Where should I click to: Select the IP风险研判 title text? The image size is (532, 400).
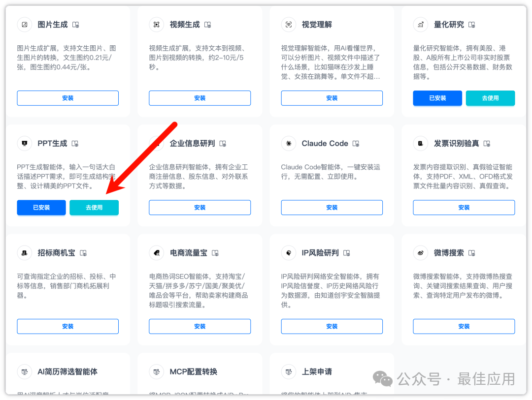[x=320, y=253]
